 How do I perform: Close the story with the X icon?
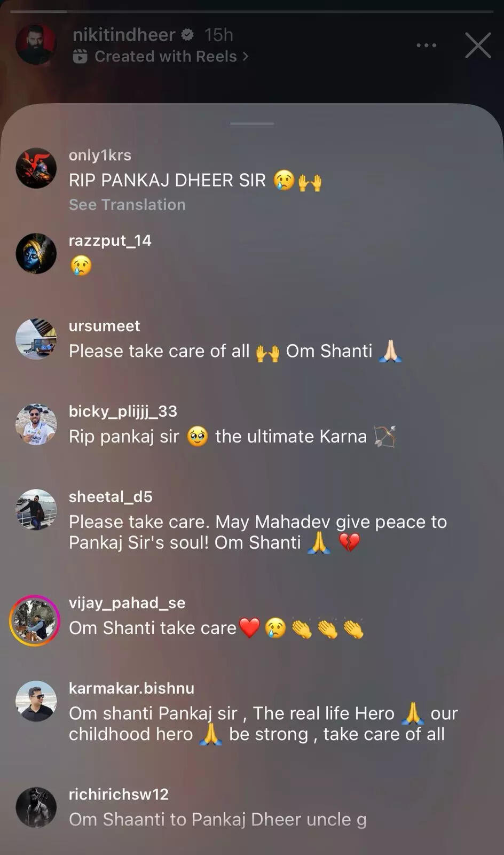click(x=478, y=45)
